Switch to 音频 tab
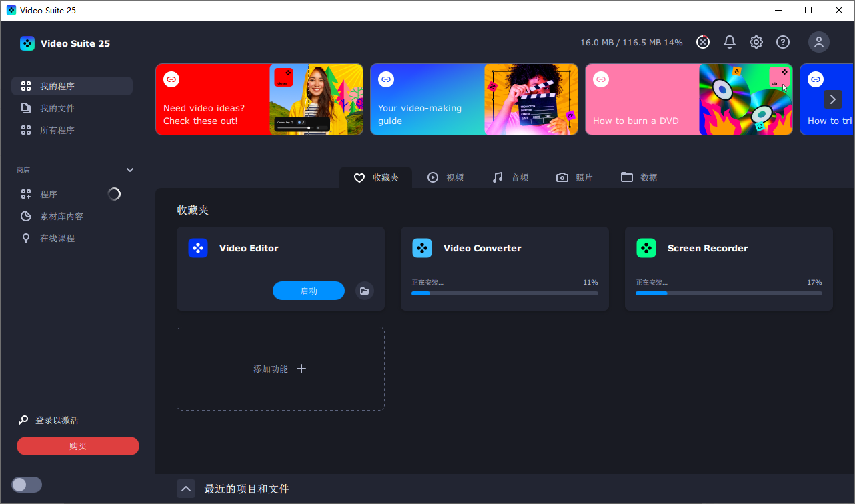The width and height of the screenshot is (855, 504). [x=510, y=177]
